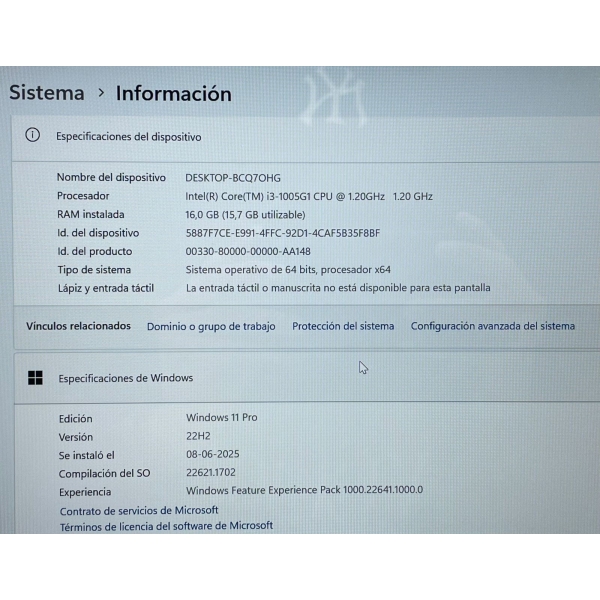Open Contrato de servicios de Microsoft
600x600 pixels.
(x=139, y=510)
